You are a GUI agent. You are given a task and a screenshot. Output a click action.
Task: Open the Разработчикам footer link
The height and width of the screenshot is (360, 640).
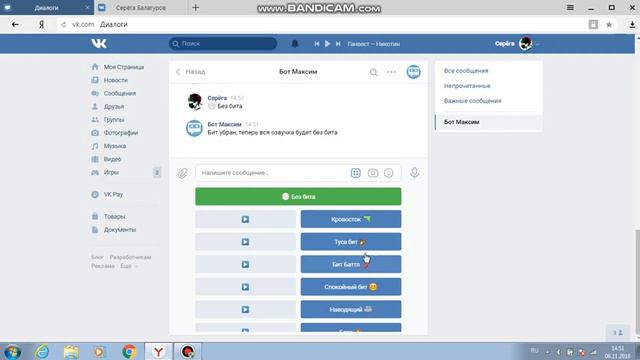tap(130, 257)
